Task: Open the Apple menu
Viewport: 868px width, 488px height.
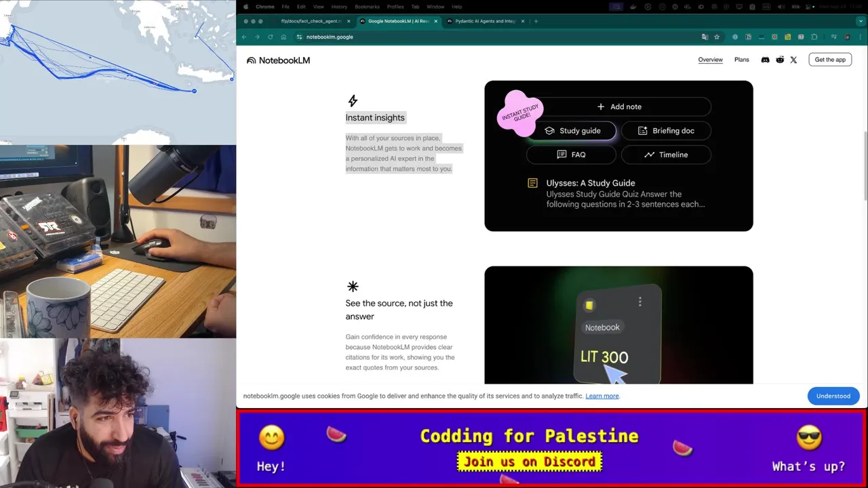Action: [246, 7]
